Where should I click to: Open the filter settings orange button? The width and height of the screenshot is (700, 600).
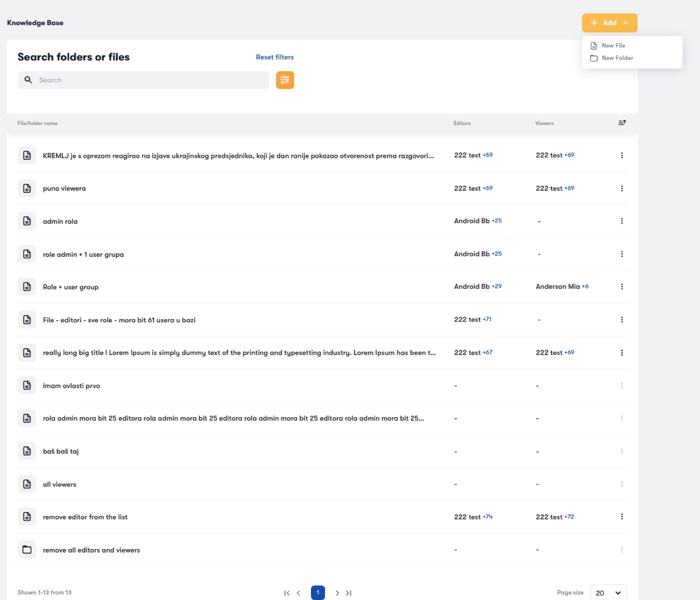285,80
